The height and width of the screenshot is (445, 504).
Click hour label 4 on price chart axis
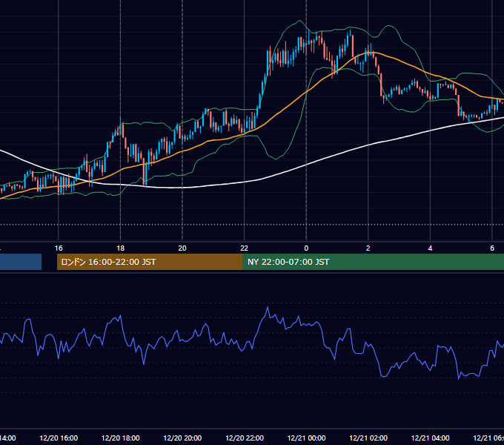pyautogui.click(x=430, y=248)
